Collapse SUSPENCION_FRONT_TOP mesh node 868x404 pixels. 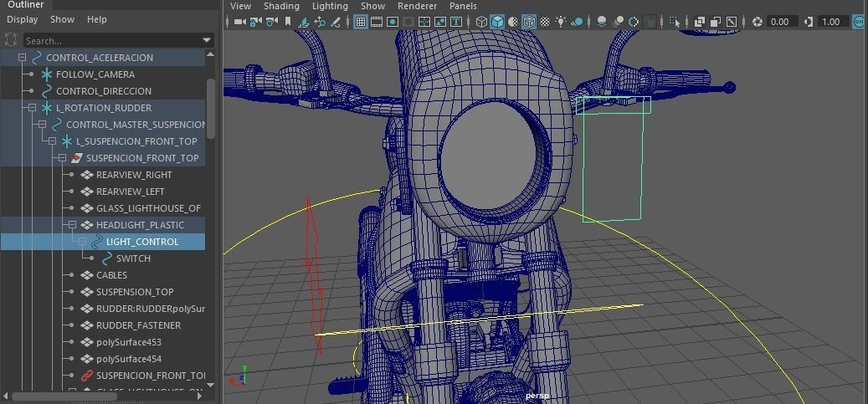click(62, 158)
